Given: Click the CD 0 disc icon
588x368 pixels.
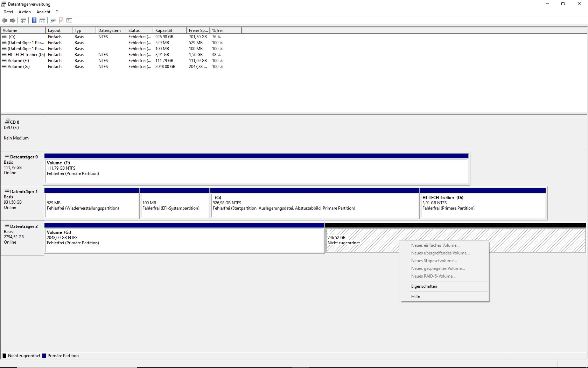Looking at the screenshot, I should (7, 121).
